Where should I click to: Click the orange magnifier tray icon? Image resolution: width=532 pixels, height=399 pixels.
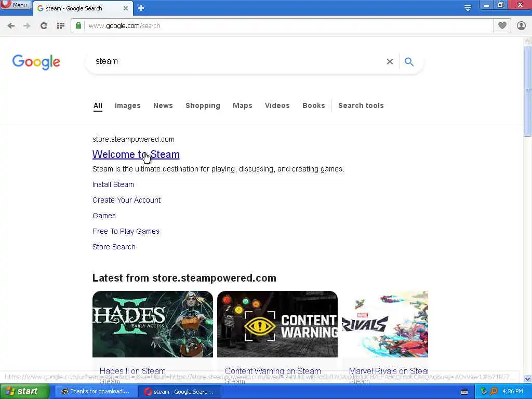pyautogui.click(x=494, y=391)
